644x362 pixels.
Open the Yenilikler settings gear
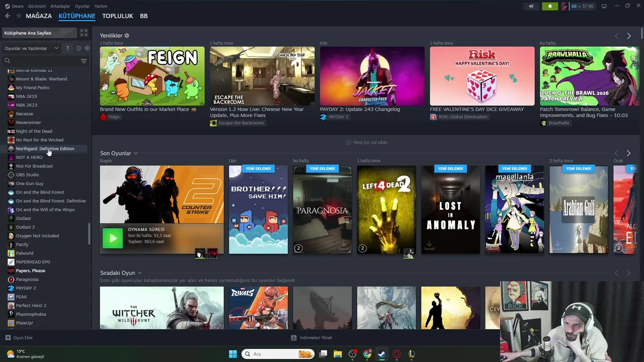[127, 36]
